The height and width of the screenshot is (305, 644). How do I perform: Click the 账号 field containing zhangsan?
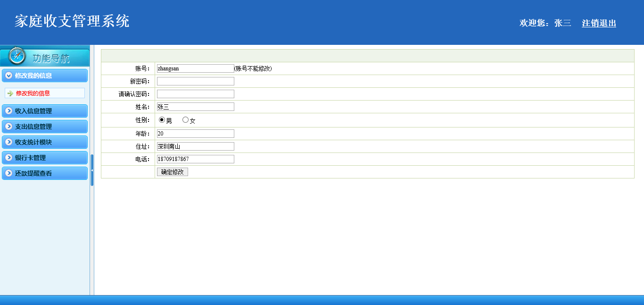point(195,68)
